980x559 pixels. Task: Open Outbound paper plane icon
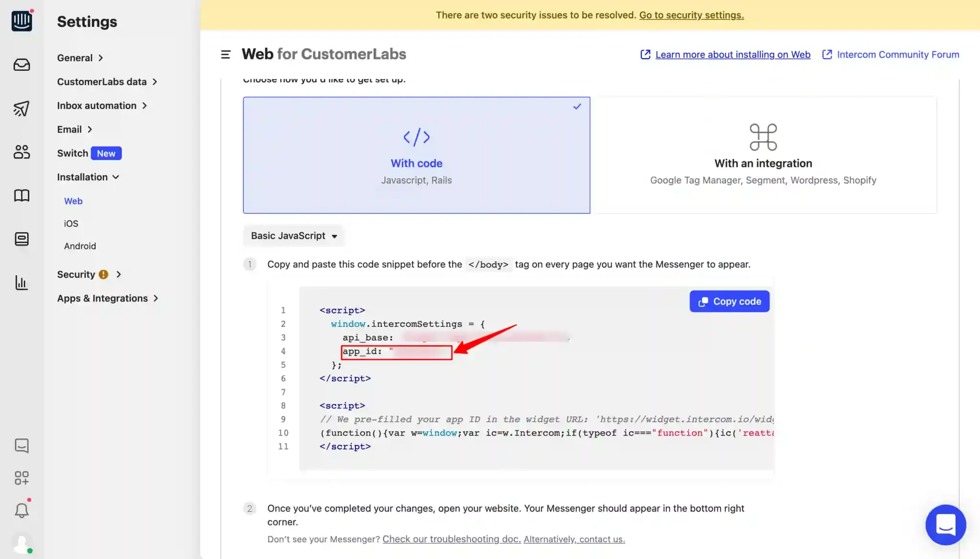22,109
